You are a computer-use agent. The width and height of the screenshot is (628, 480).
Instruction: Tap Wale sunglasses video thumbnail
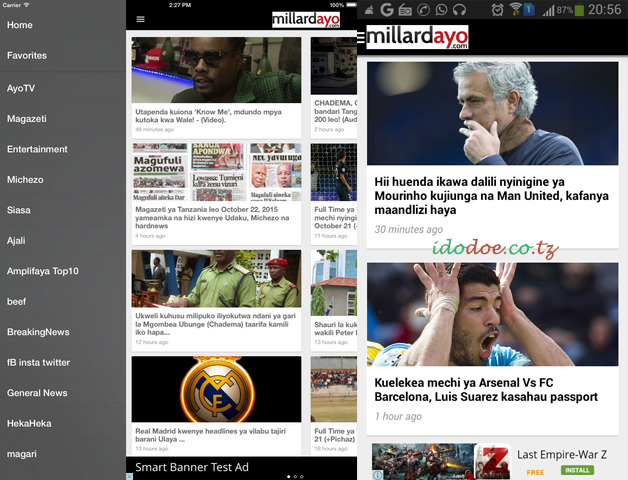click(216, 70)
